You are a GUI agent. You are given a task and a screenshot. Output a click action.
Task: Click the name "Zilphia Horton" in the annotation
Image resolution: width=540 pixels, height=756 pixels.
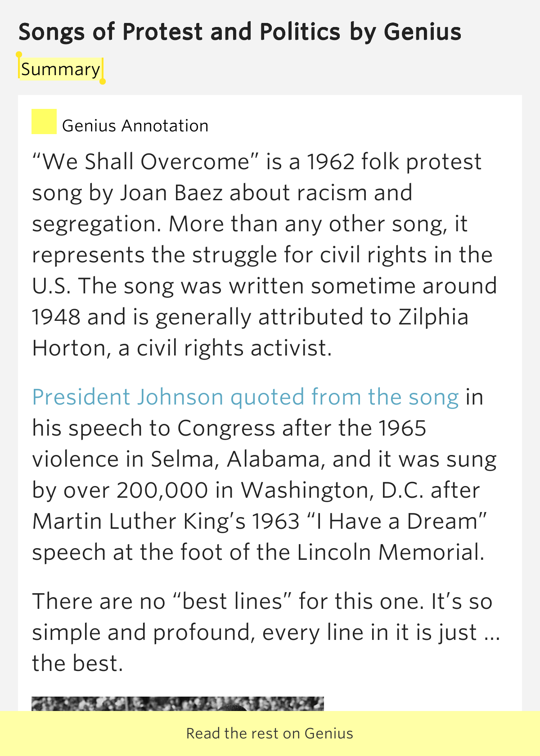(250, 333)
